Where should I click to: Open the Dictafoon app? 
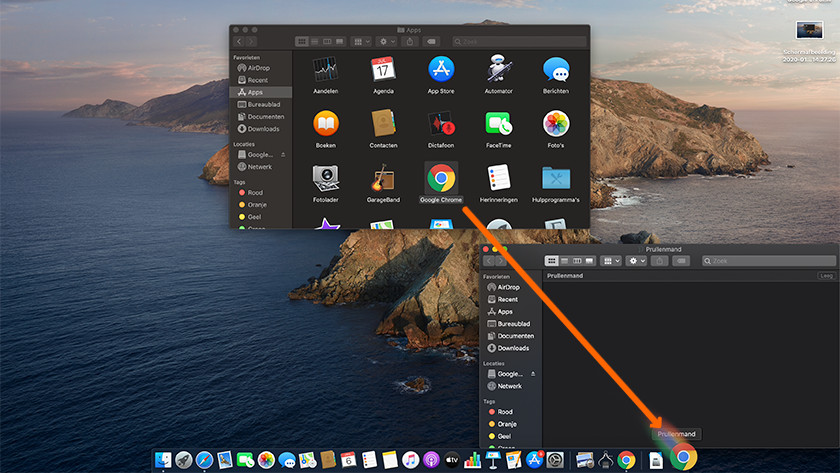point(441,124)
